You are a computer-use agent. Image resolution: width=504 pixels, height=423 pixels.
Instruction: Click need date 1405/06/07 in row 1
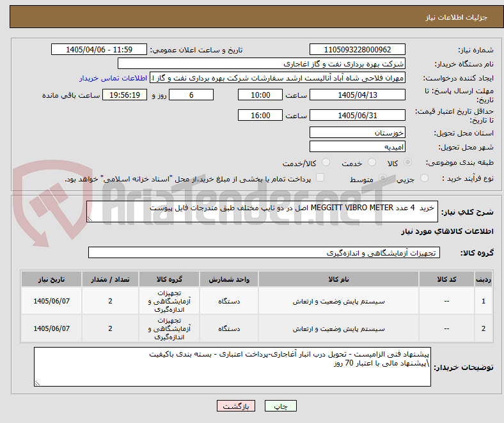[x=51, y=301]
